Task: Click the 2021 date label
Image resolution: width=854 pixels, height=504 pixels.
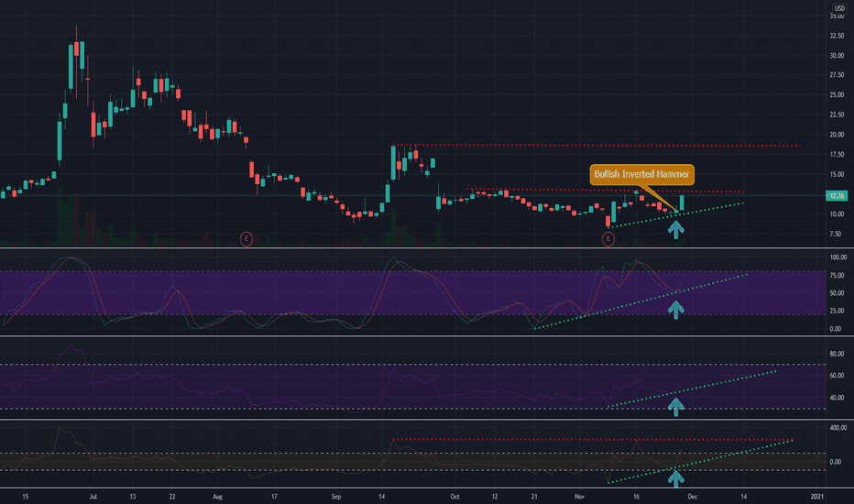Action: coord(817,497)
